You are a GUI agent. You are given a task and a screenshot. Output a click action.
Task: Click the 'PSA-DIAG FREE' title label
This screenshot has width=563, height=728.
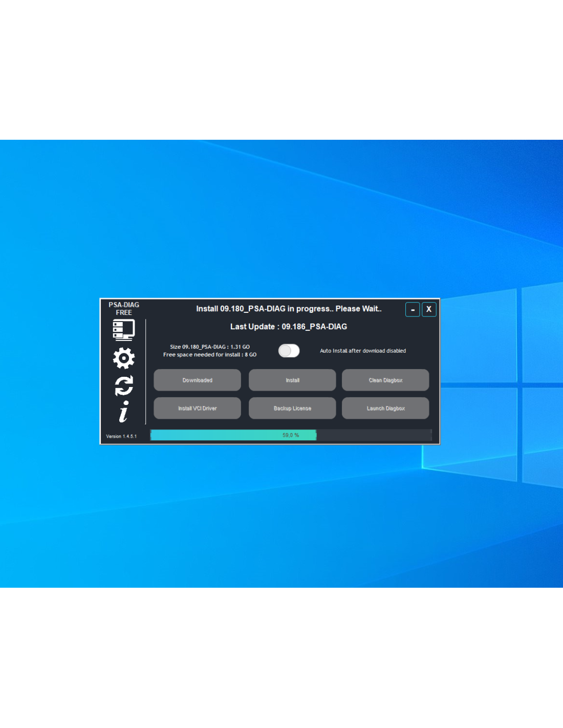click(124, 309)
